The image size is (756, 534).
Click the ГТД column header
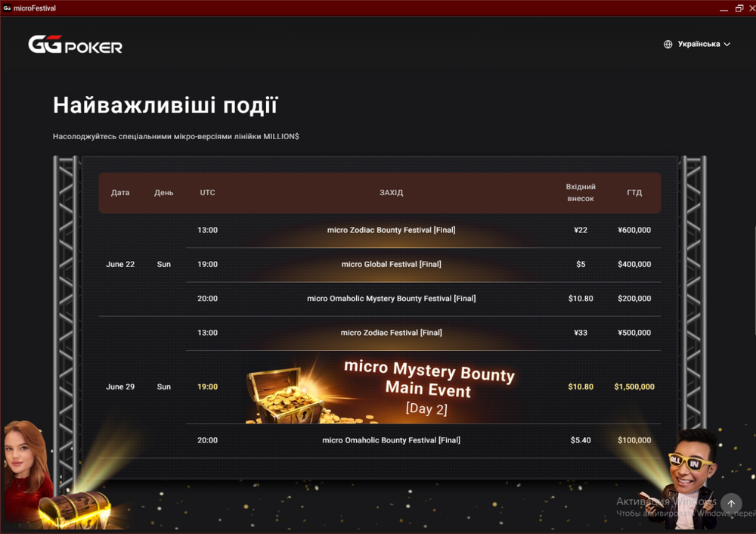point(634,192)
